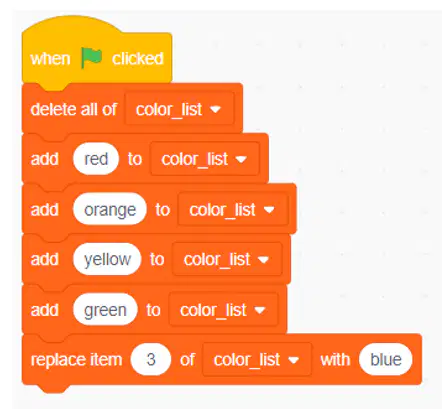Viewport: 442px width, 409px height.
Task: Click the 'replace item' block label
Action: point(76,360)
